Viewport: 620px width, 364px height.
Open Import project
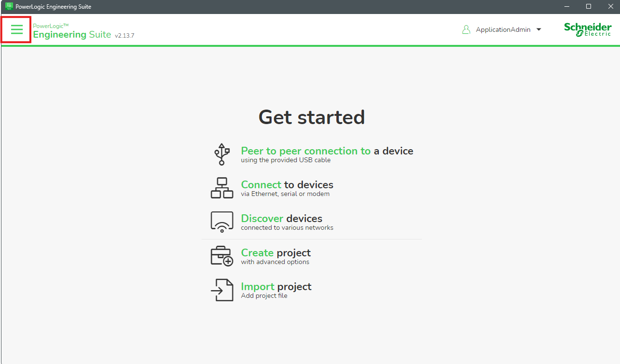point(276,287)
